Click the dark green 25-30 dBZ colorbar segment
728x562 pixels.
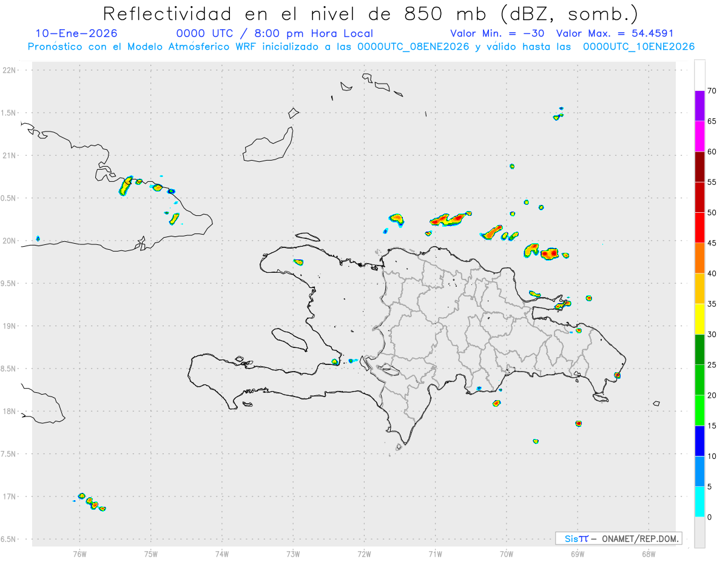(699, 350)
